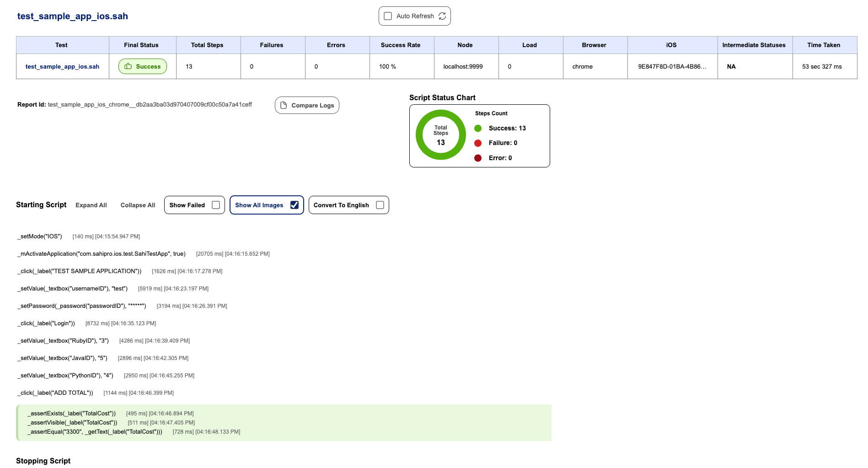Expand the _click Login step entry
Screen dimensions: 868x468
pyautogui.click(x=46, y=323)
